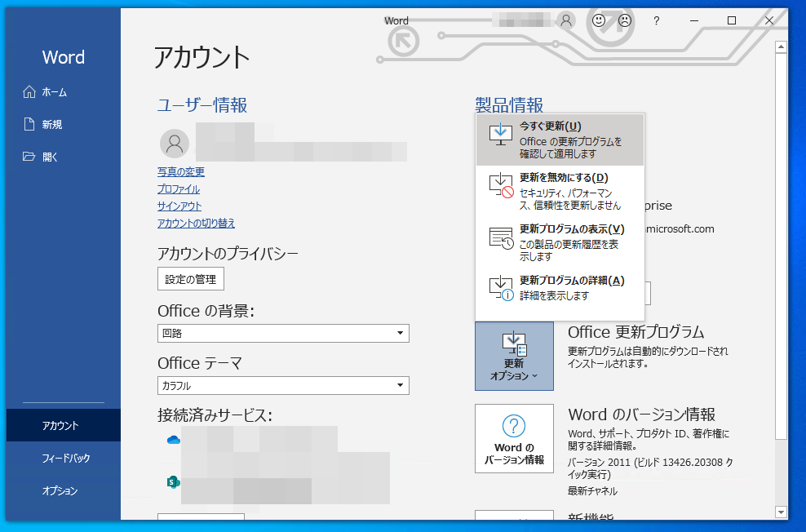806x532 pixels.
Task: Click the 最新チャネル text
Action: [593, 491]
